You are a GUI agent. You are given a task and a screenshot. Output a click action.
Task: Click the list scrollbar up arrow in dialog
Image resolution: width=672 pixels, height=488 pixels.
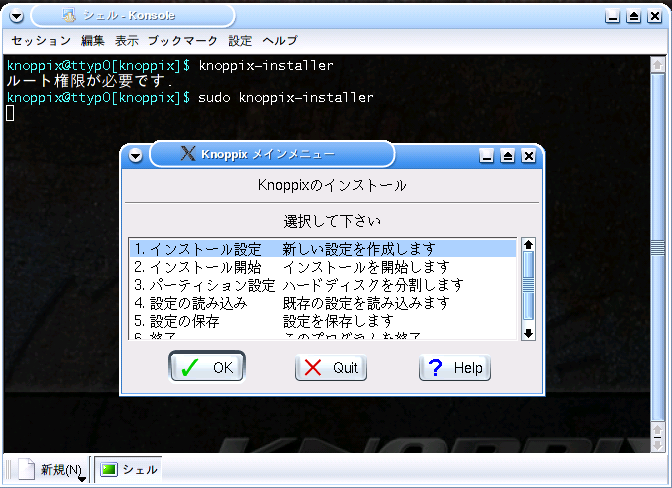pyautogui.click(x=528, y=245)
